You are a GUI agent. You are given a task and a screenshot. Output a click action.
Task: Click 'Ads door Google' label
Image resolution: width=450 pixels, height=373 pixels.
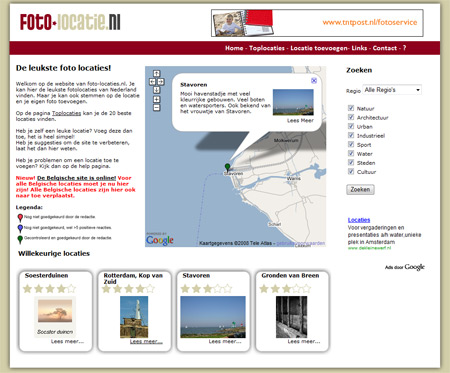point(405,267)
